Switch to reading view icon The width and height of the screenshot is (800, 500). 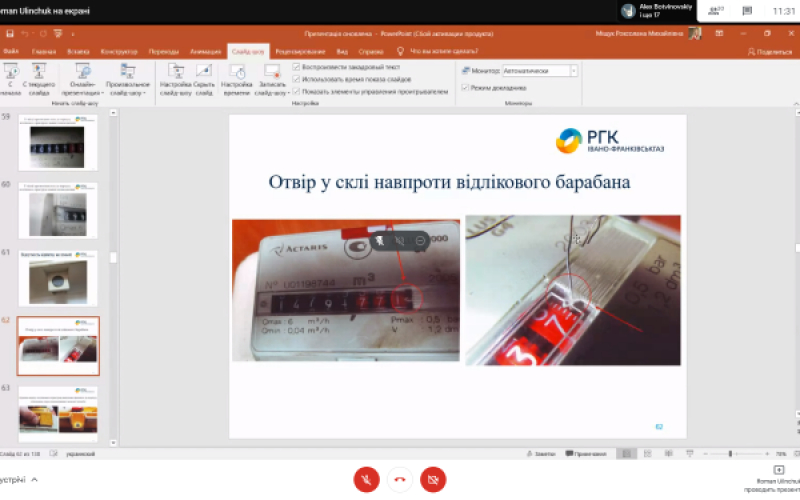click(668, 454)
